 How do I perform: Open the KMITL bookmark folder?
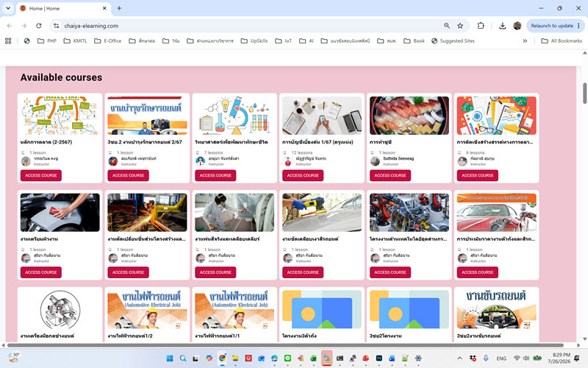point(76,40)
